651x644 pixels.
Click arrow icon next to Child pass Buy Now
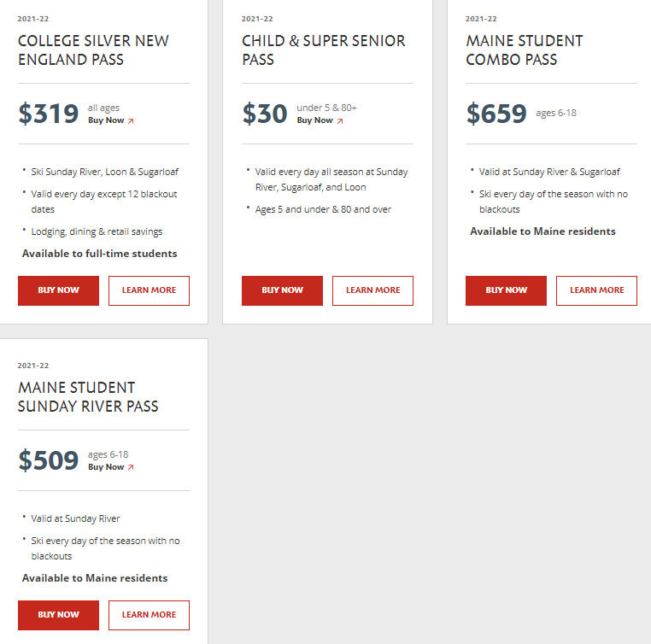pos(340,121)
